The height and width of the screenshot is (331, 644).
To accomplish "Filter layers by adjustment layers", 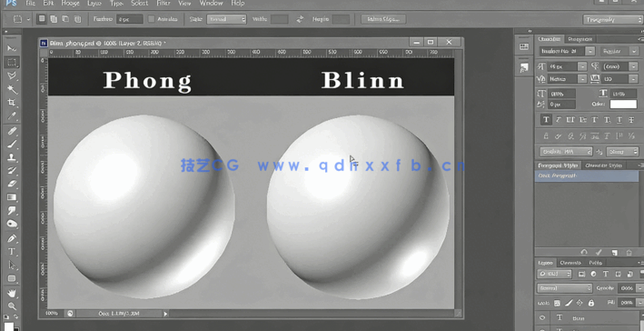I will tap(593, 274).
